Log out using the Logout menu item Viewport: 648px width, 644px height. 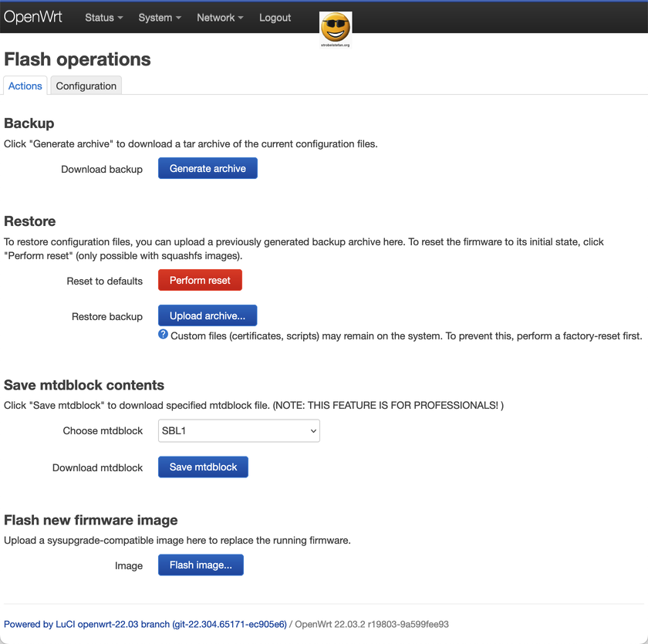pyautogui.click(x=275, y=18)
